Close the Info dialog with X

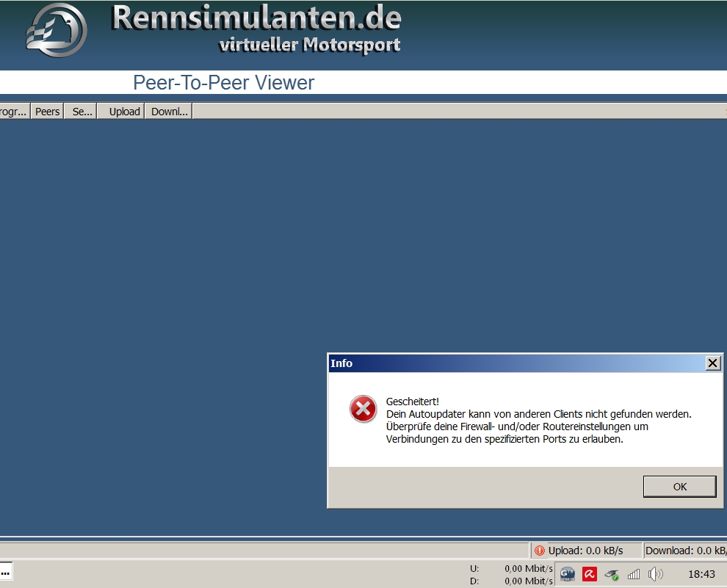[712, 363]
